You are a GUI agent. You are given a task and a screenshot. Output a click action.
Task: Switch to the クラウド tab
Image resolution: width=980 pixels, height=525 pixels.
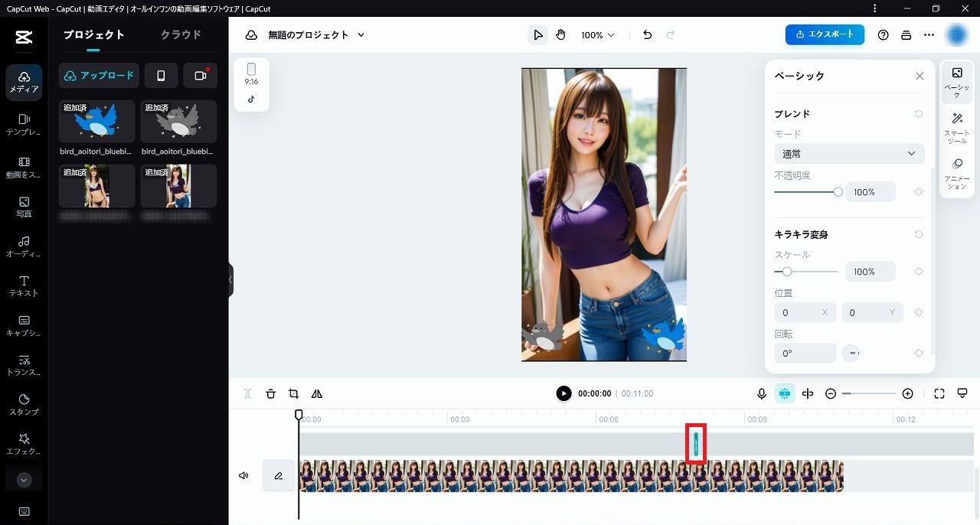pyautogui.click(x=181, y=34)
